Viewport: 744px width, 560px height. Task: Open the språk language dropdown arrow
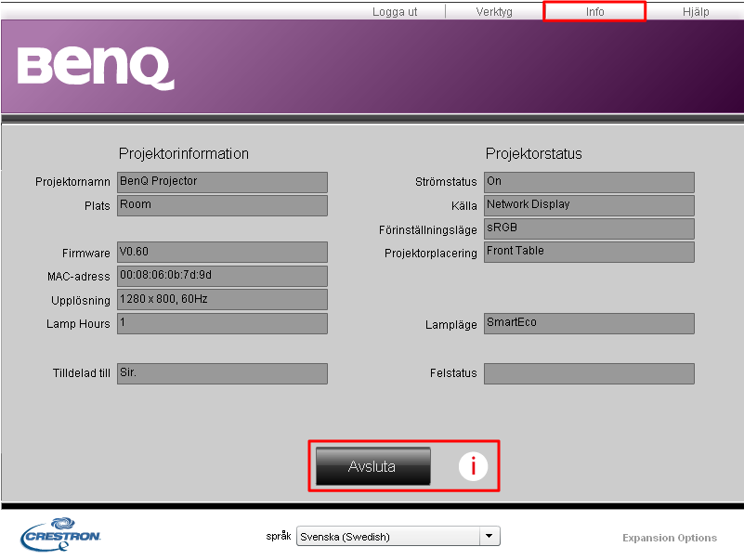[489, 536]
